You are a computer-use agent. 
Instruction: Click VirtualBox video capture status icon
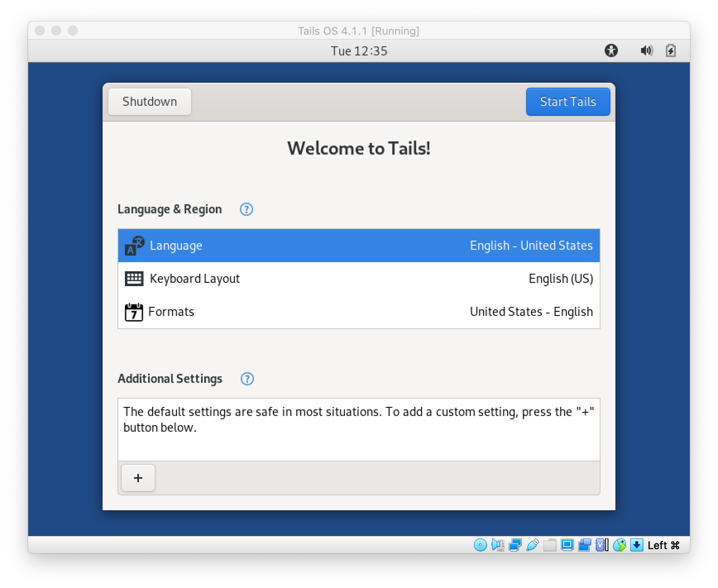[x=584, y=545]
